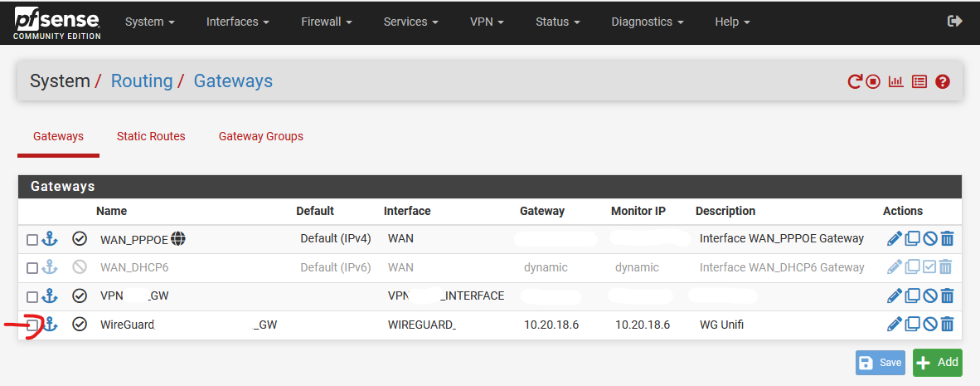Select the WAN_DHCP6 row checkbox
980x386 pixels.
(x=32, y=268)
